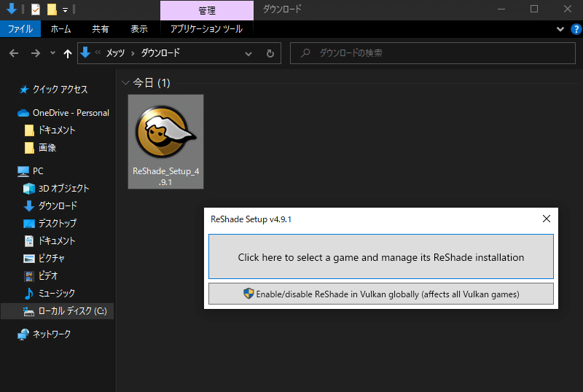Click the ダウンロードの検索 search field
The image size is (583, 392).
tap(433, 53)
